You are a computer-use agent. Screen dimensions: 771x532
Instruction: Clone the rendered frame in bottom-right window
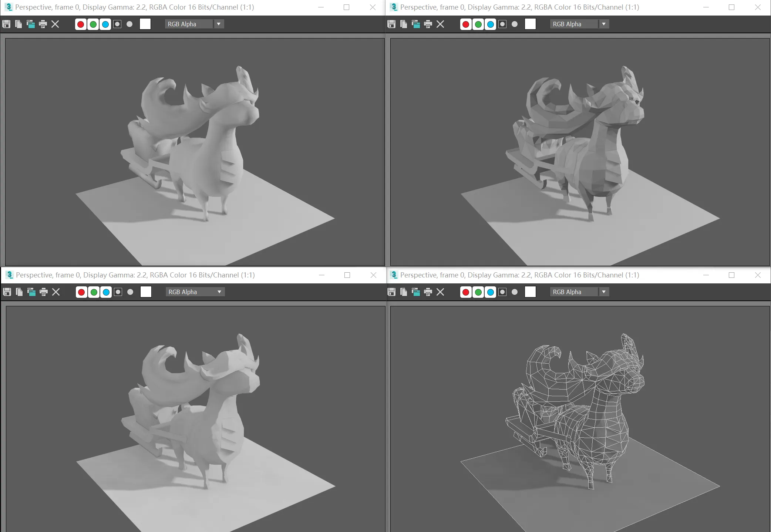point(416,292)
